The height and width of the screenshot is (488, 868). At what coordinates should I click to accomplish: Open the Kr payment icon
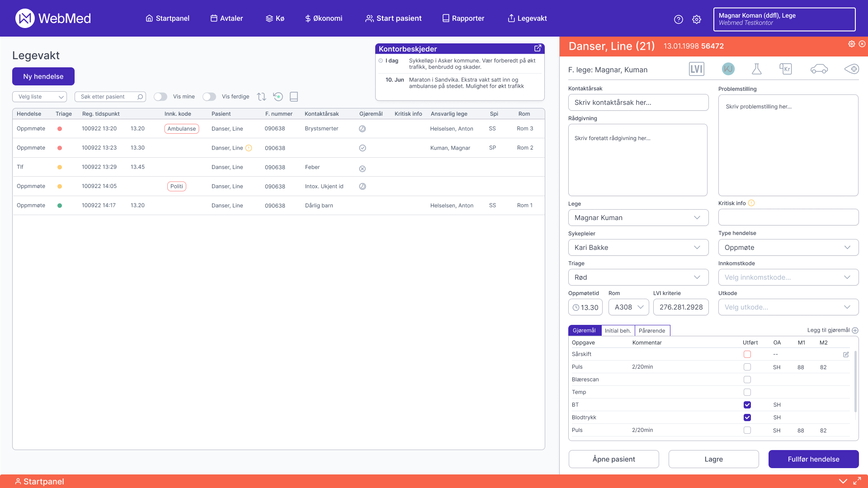click(786, 69)
